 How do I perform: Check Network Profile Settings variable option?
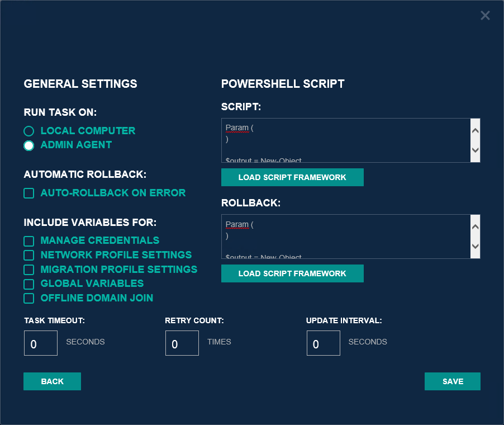click(x=29, y=256)
